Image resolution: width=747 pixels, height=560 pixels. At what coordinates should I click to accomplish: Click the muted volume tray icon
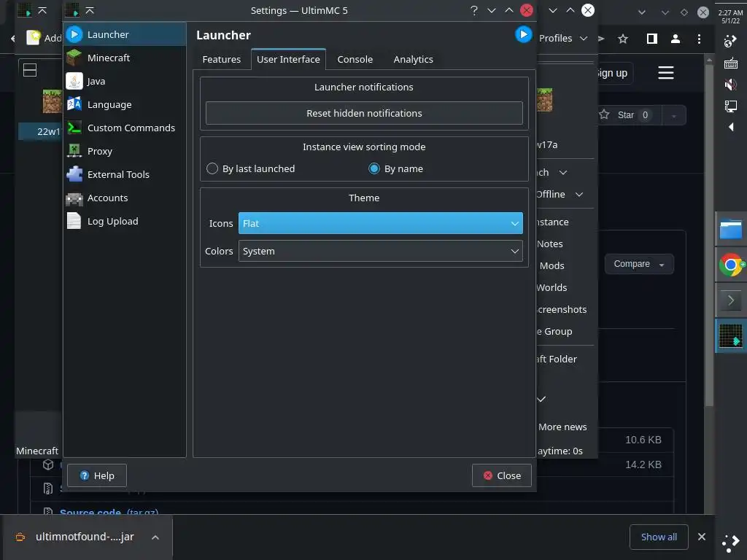click(730, 85)
